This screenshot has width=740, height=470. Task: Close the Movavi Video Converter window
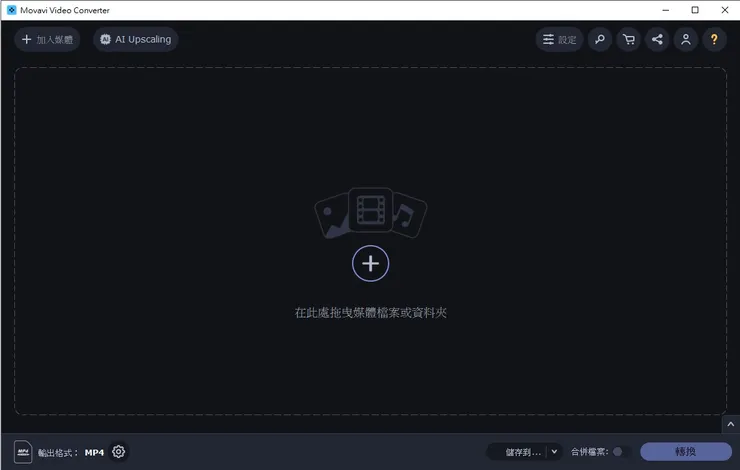[725, 10]
